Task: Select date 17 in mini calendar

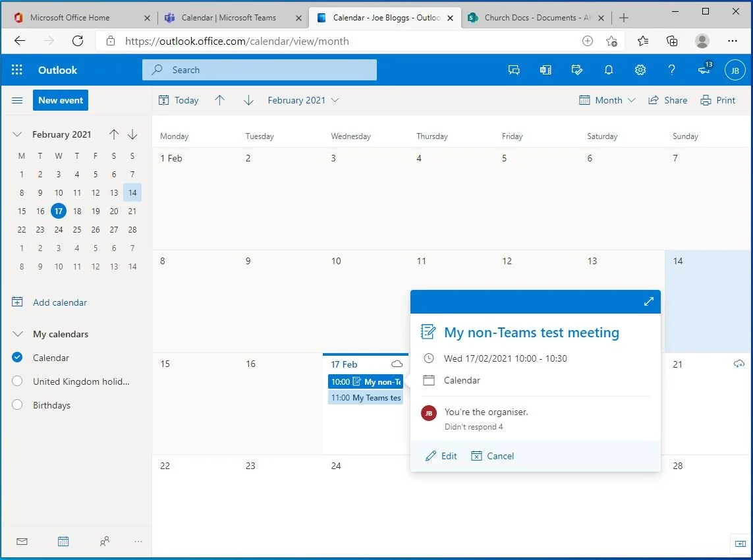Action: 59,211
